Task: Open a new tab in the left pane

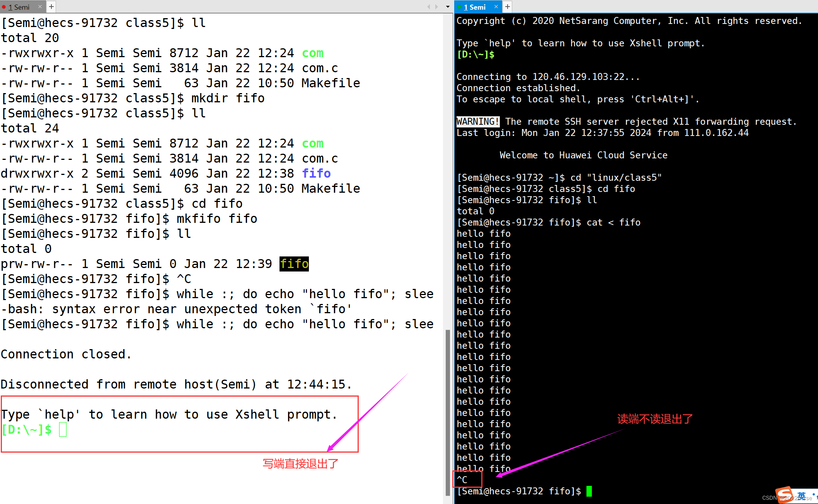Action: pyautogui.click(x=51, y=7)
